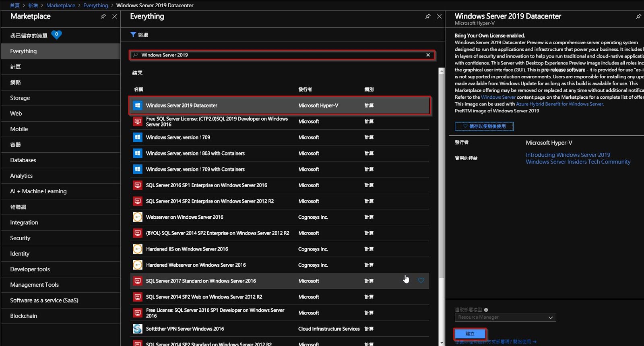Click SQL Server 2016 SP1 Enterprise icon
The width and height of the screenshot is (644, 346).
138,185
